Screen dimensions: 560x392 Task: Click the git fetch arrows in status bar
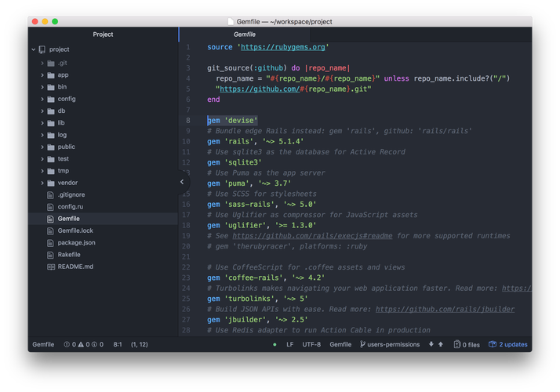(x=435, y=344)
